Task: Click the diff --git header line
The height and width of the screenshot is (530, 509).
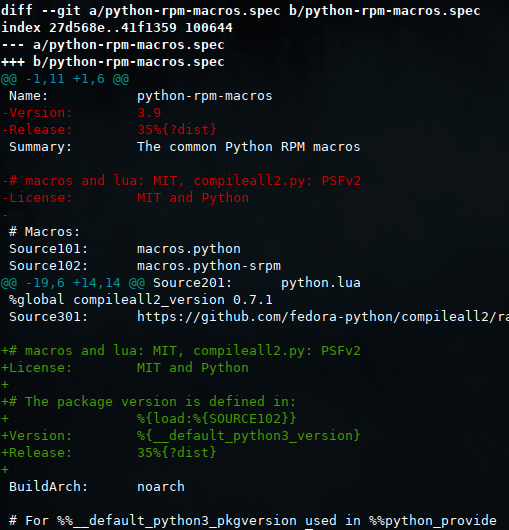Action: click(x=241, y=10)
